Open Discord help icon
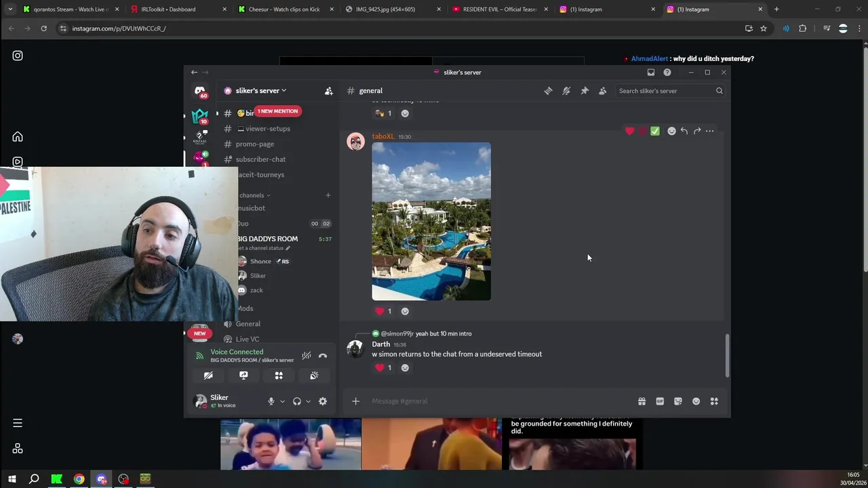868x488 pixels. tap(667, 73)
